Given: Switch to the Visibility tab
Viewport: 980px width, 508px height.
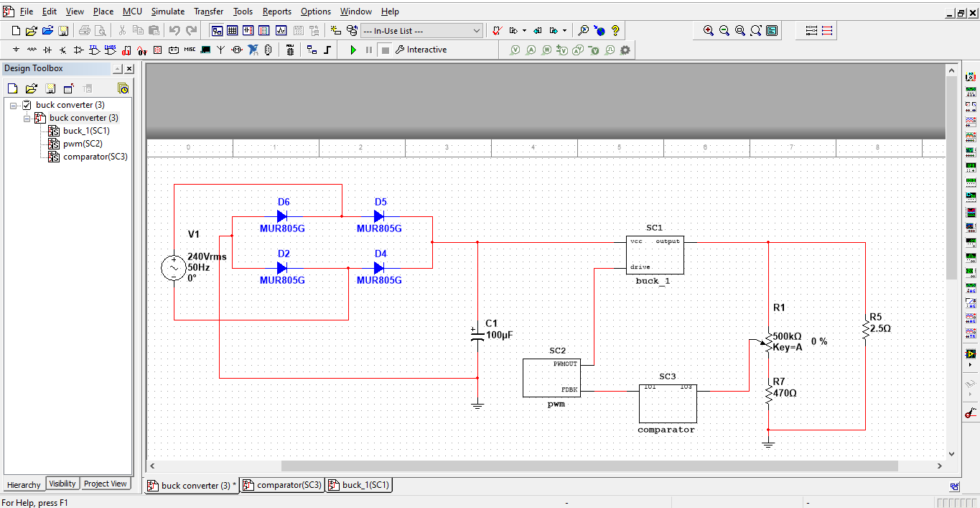Looking at the screenshot, I should pos(62,484).
